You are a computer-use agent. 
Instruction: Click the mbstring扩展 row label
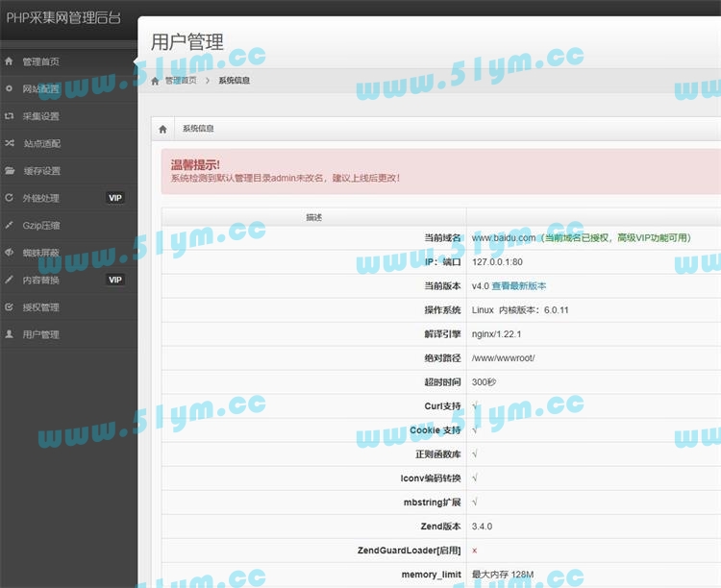pos(433,502)
